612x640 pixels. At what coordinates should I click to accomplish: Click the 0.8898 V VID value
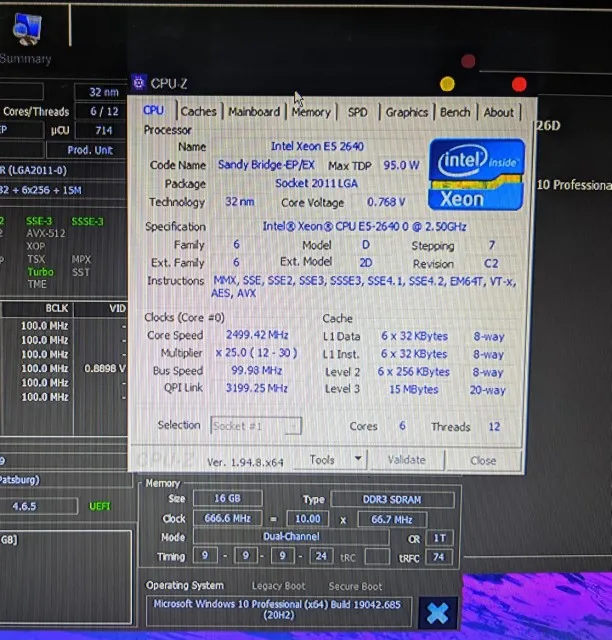pyautogui.click(x=105, y=368)
